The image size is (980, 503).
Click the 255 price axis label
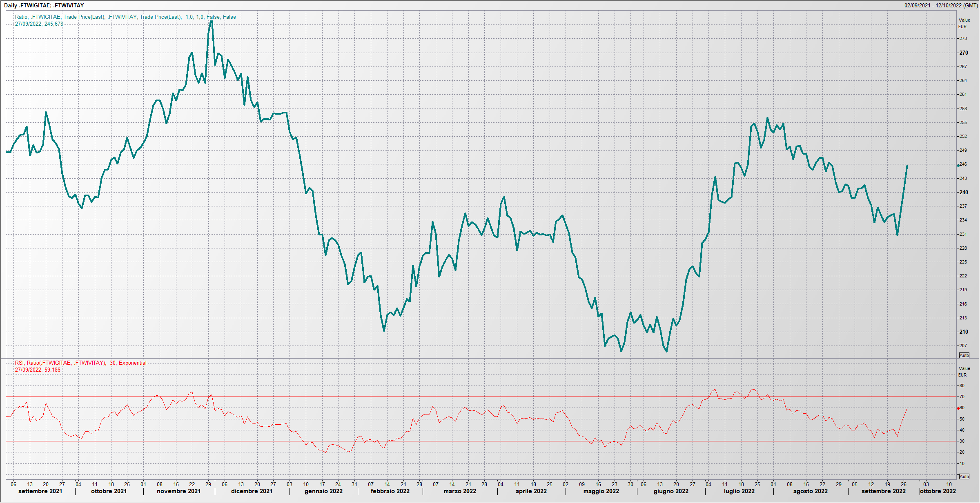click(x=963, y=122)
